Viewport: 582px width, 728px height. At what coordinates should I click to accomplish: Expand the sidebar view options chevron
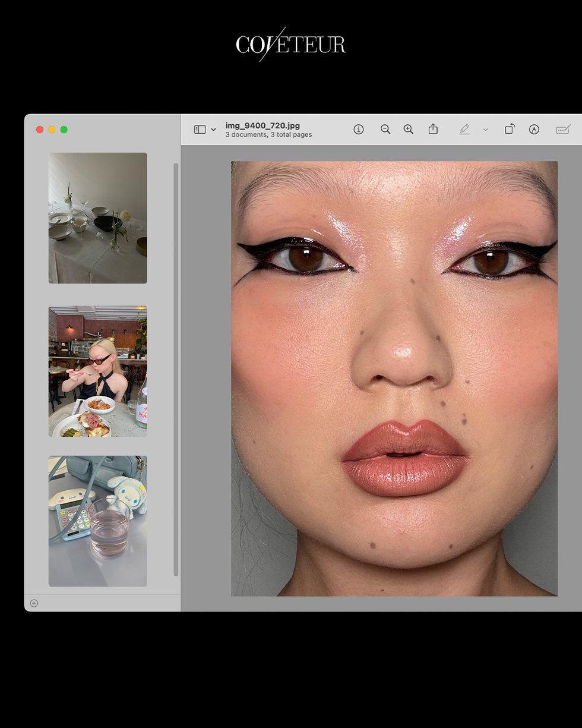pos(214,130)
